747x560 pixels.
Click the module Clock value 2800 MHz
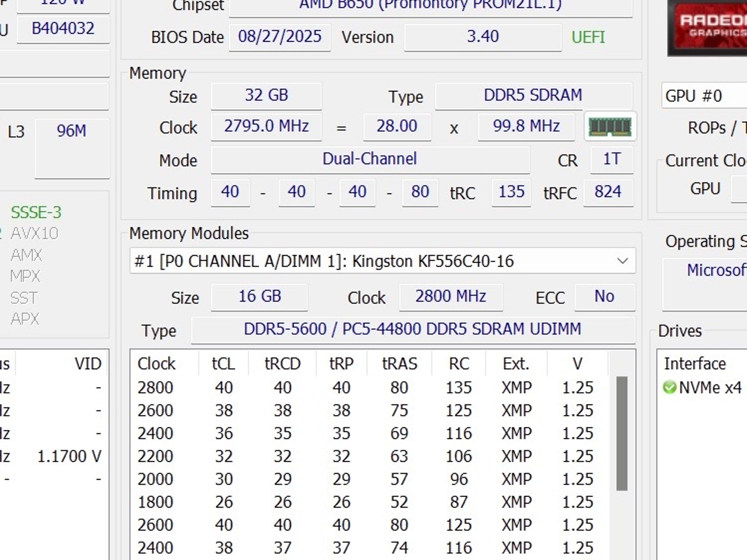(x=451, y=297)
